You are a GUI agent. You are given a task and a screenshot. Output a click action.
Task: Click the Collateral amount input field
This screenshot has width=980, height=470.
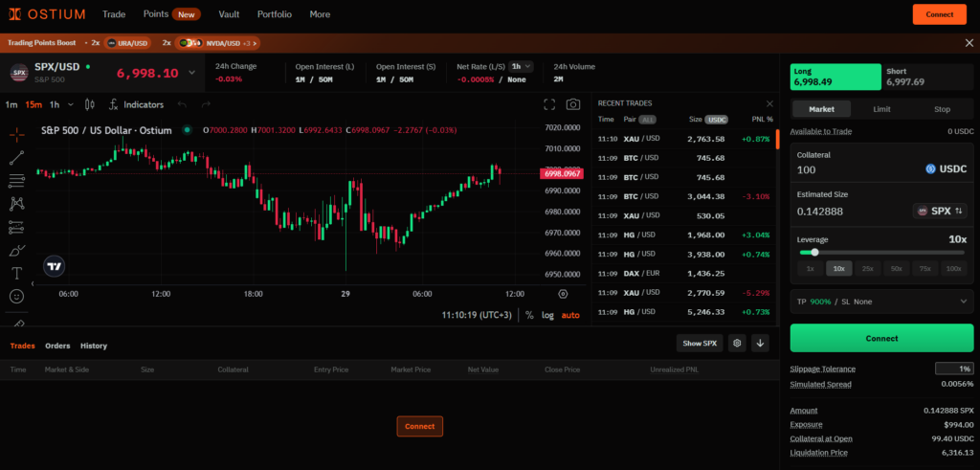852,169
